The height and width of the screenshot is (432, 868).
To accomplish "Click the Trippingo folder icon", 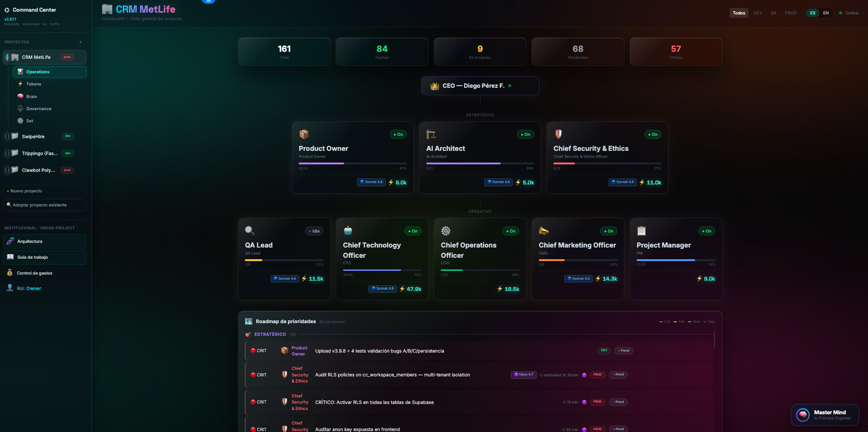I will [x=15, y=153].
